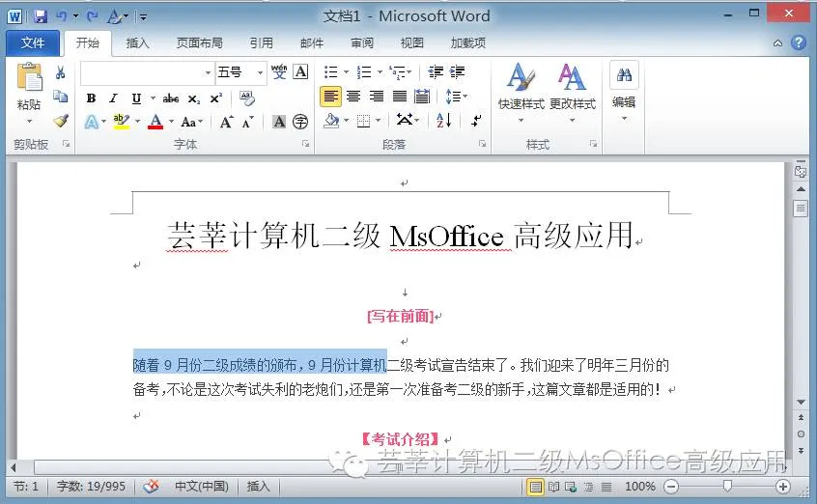The image size is (817, 504).
Task: Click the vertical scrollbar down arrow
Action: (x=801, y=402)
